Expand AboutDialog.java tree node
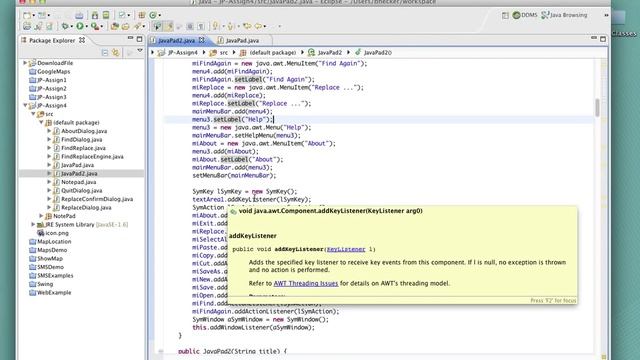The height and width of the screenshot is (360, 640). pyautogui.click(x=49, y=131)
